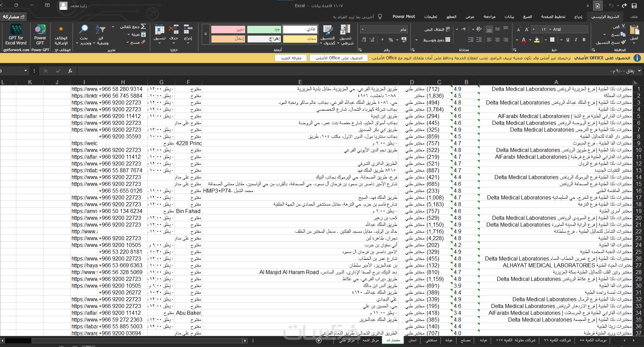Switch to the مستشفى sheet tab
The height and width of the screenshot is (347, 644).
click(431, 340)
